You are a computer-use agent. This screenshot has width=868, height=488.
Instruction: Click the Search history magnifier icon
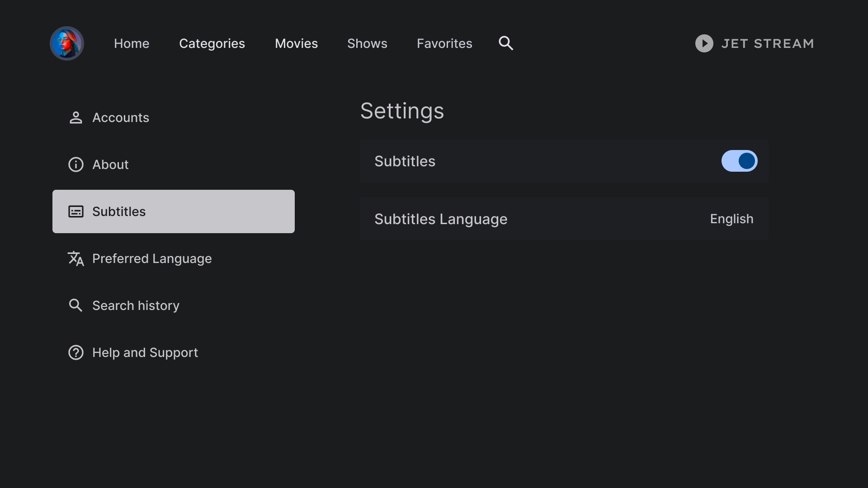click(x=75, y=305)
